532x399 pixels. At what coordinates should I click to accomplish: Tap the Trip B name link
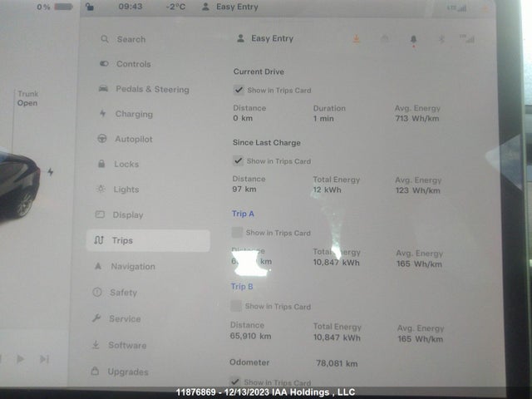242,286
